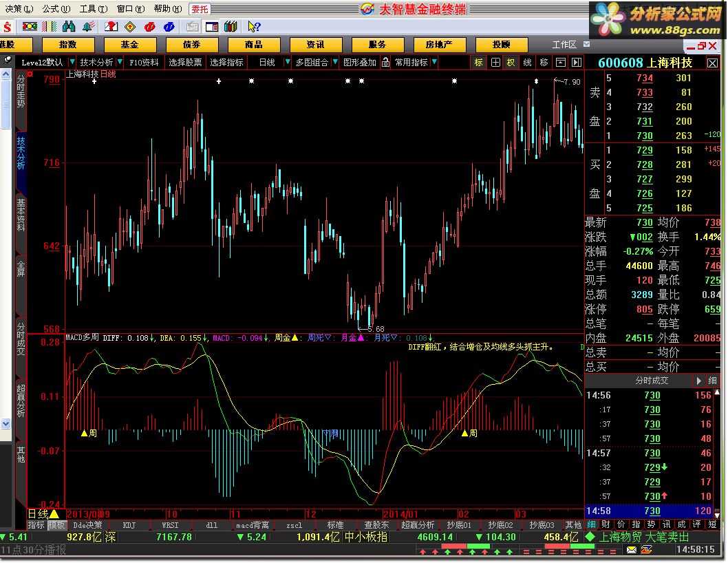Toggle the 标 marker button
The width and height of the screenshot is (728, 563).
pos(479,62)
